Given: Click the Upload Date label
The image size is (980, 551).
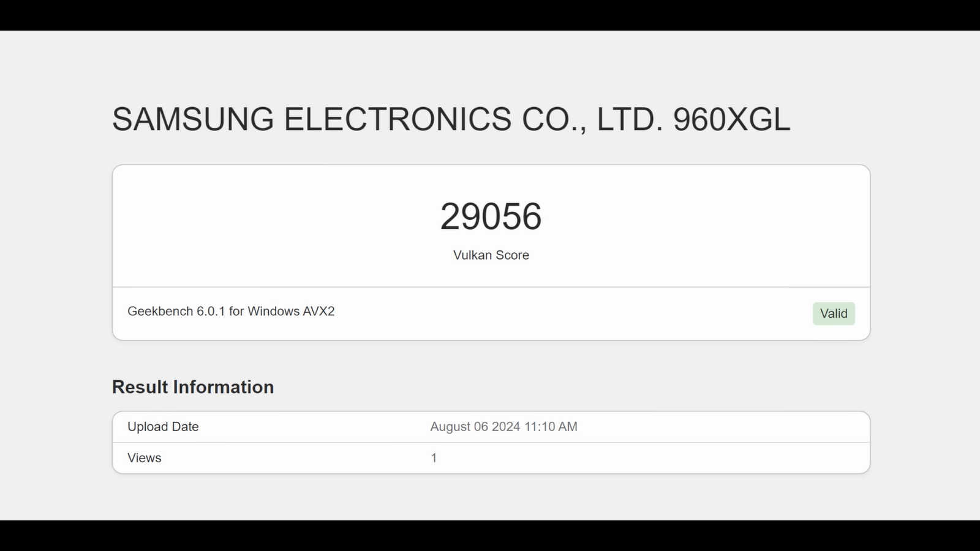Looking at the screenshot, I should coord(163,427).
